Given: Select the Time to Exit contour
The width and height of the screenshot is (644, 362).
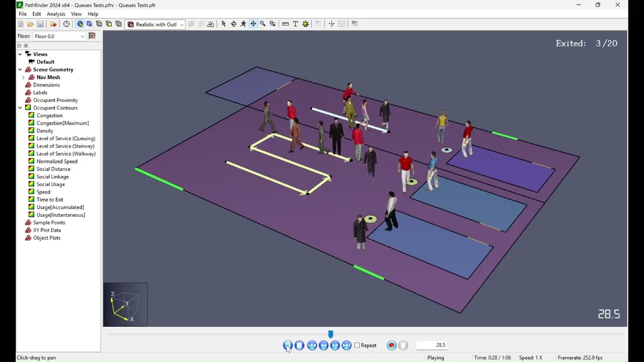Looking at the screenshot, I should coord(49,200).
